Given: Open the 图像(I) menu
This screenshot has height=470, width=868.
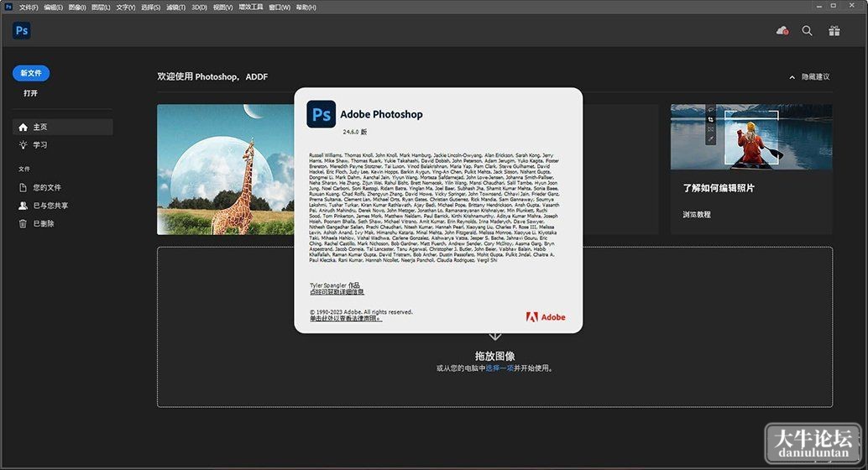Looking at the screenshot, I should coord(77,8).
